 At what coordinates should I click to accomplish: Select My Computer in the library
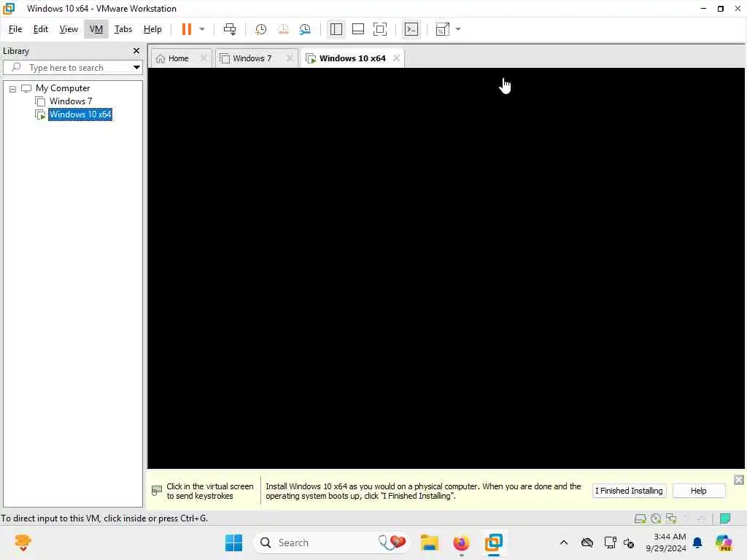point(63,88)
